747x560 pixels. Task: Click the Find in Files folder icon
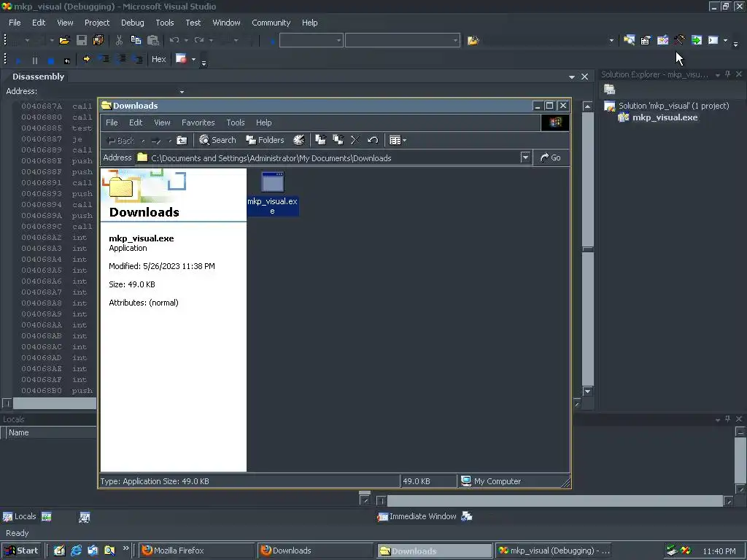pyautogui.click(x=473, y=41)
